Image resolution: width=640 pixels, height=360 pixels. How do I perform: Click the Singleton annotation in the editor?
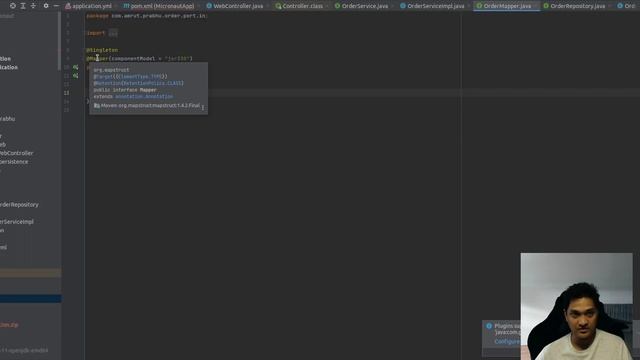pyautogui.click(x=102, y=50)
